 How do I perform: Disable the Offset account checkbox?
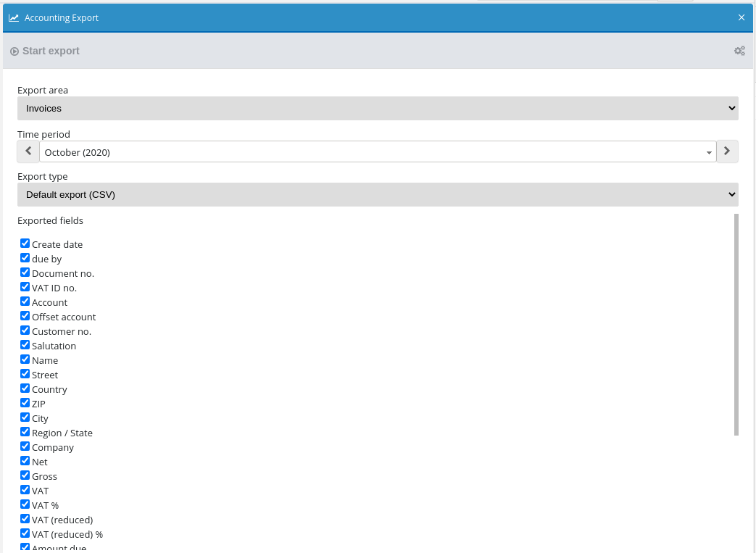tap(25, 316)
